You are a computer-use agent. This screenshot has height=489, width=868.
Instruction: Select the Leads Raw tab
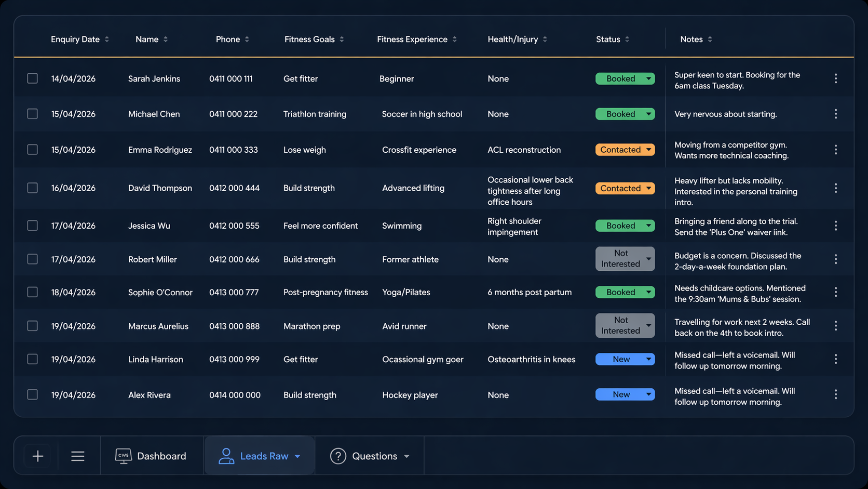(260, 456)
